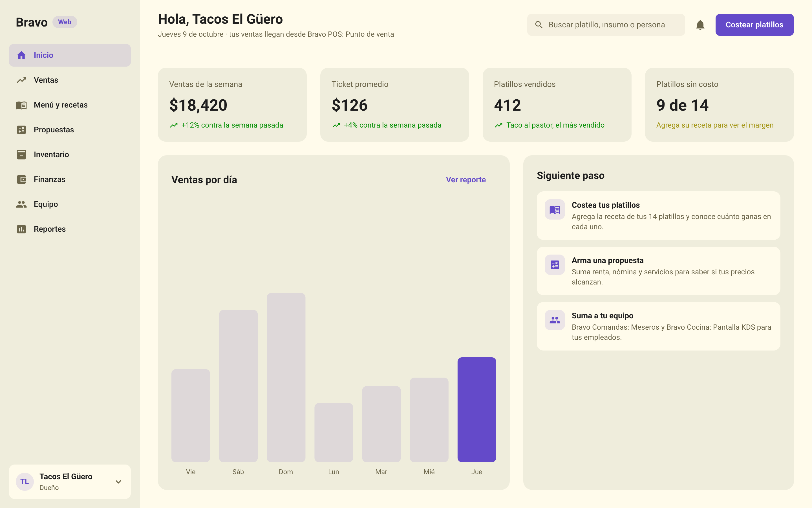812x508 pixels.
Task: Select the Lun bar in sales chart
Action: click(334, 432)
